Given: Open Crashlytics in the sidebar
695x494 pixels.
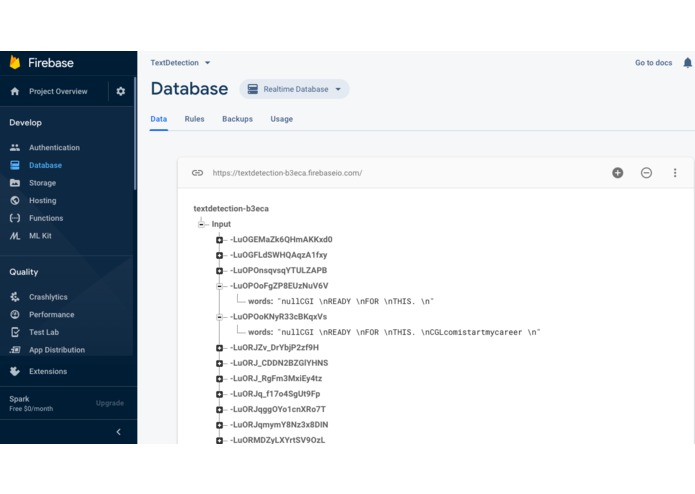Looking at the screenshot, I should click(48, 297).
